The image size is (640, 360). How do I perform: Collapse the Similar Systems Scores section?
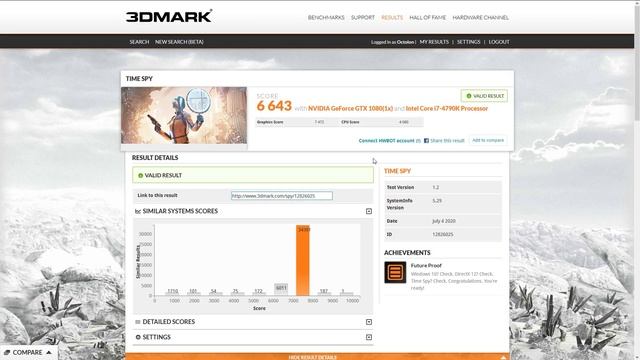coord(369,211)
